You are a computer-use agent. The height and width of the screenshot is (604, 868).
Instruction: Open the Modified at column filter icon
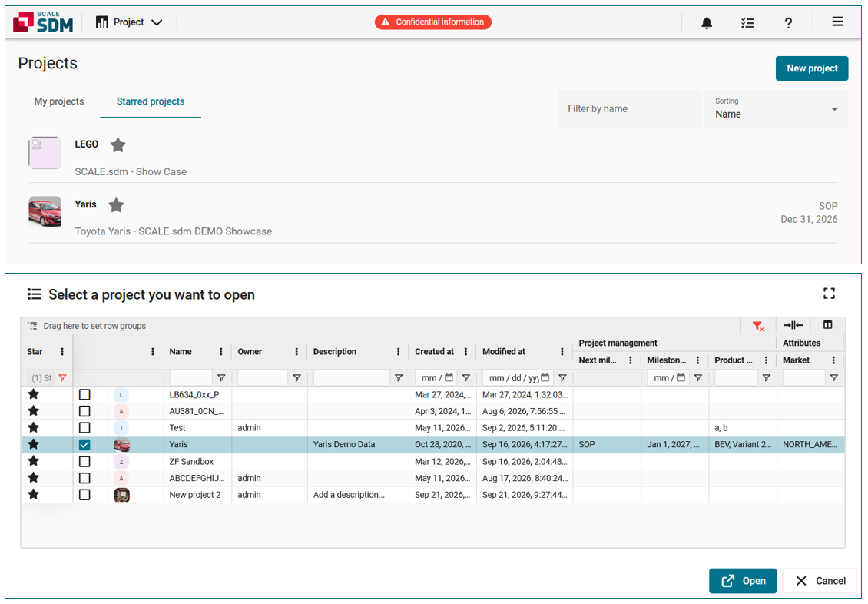562,378
